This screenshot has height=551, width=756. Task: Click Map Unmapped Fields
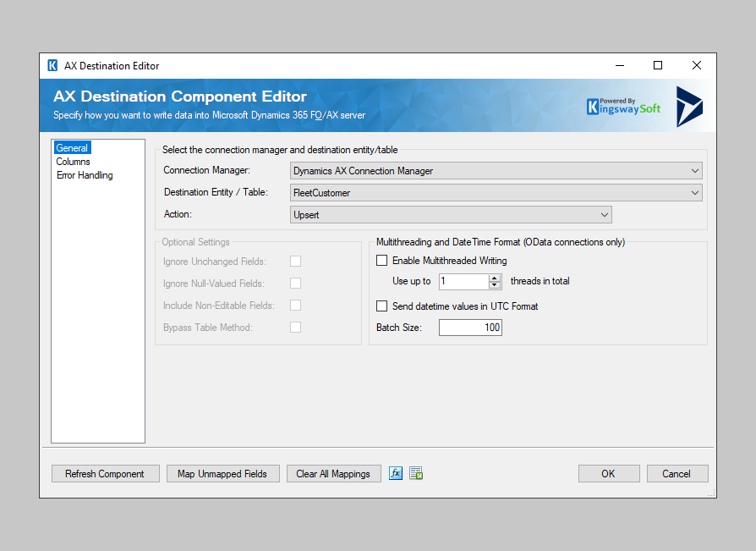pos(222,473)
